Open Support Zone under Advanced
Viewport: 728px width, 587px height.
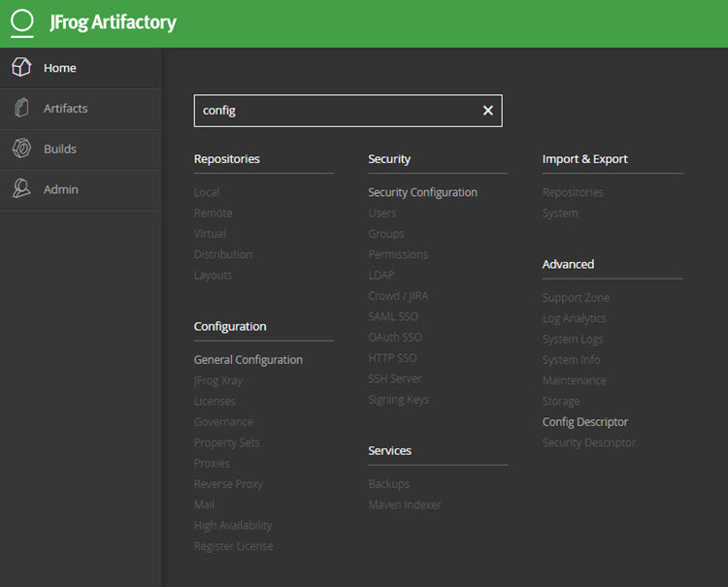(x=576, y=298)
